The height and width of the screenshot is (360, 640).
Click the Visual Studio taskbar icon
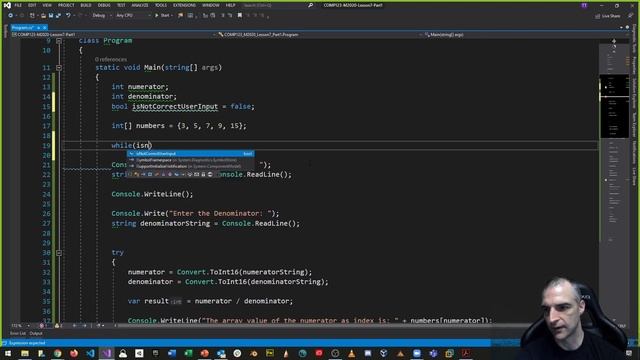(x=107, y=353)
